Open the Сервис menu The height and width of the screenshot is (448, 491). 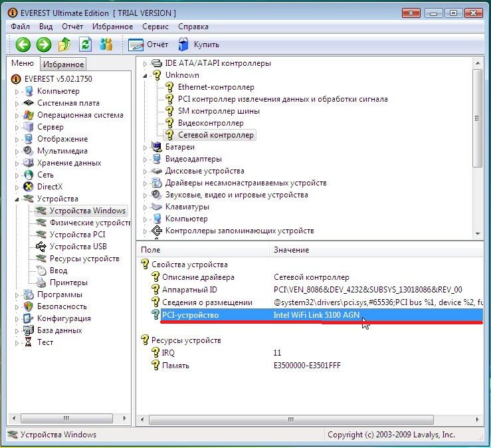155,27
